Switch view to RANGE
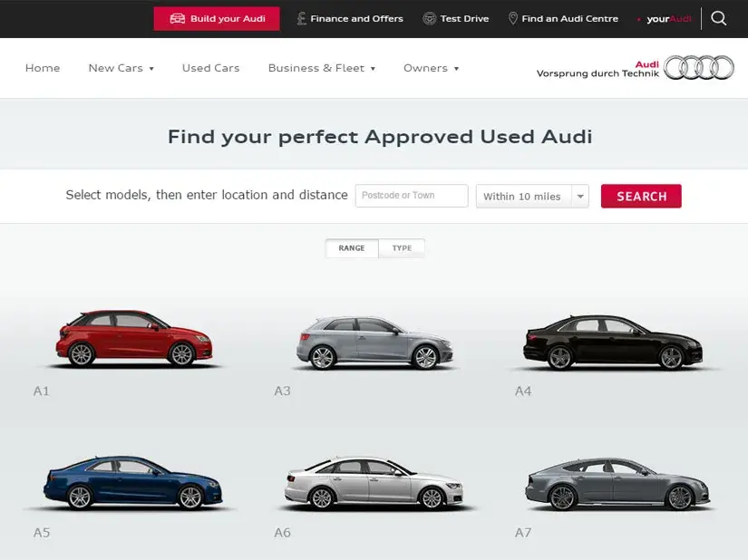This screenshot has width=748, height=560. tap(352, 248)
